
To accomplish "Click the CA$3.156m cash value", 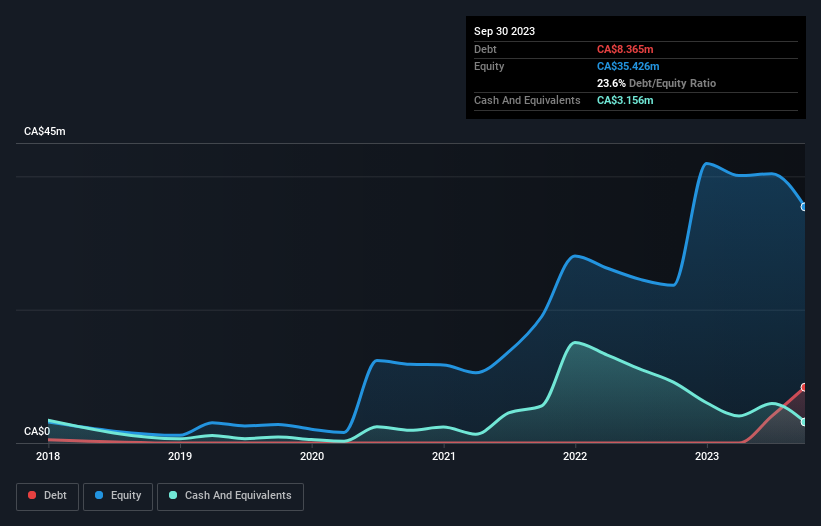I will (x=625, y=100).
